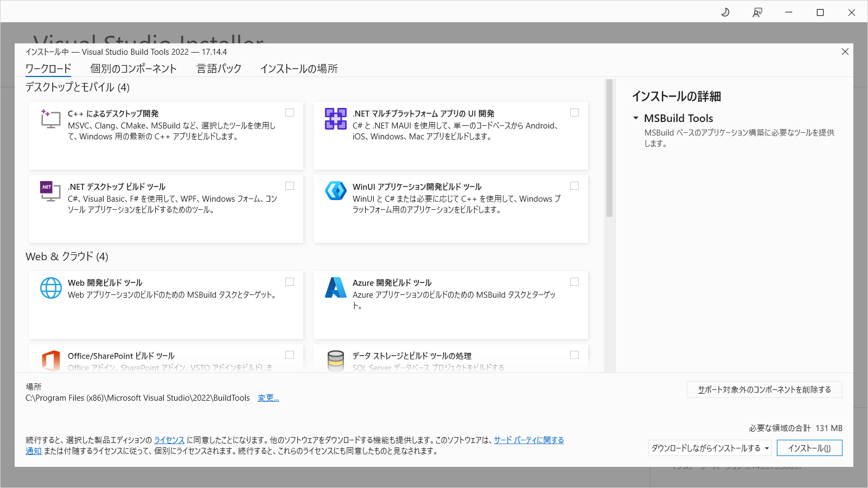Check the WinUI アプリケーション開発ビルド ツール checkbox
868x488 pixels.
tap(575, 186)
